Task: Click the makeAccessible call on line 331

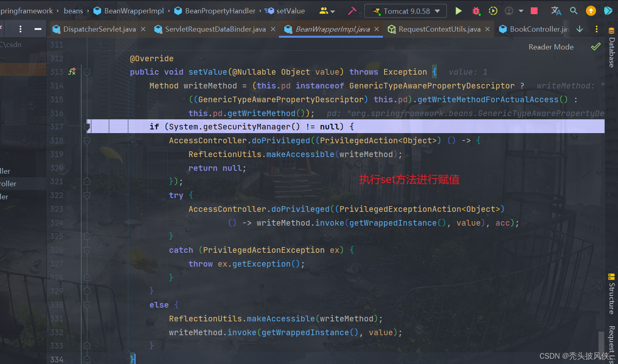Action: pyautogui.click(x=281, y=319)
